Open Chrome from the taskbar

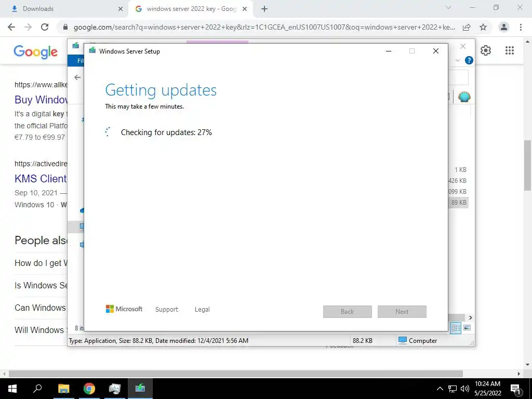(89, 389)
